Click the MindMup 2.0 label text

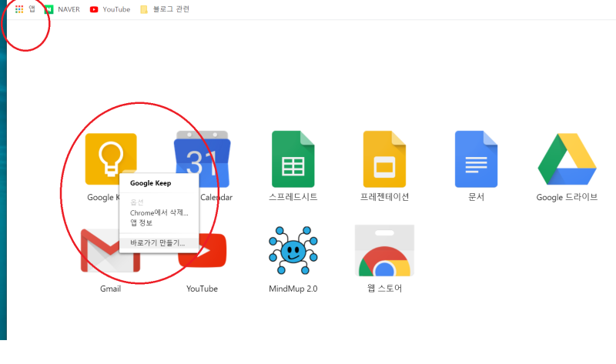(x=293, y=289)
